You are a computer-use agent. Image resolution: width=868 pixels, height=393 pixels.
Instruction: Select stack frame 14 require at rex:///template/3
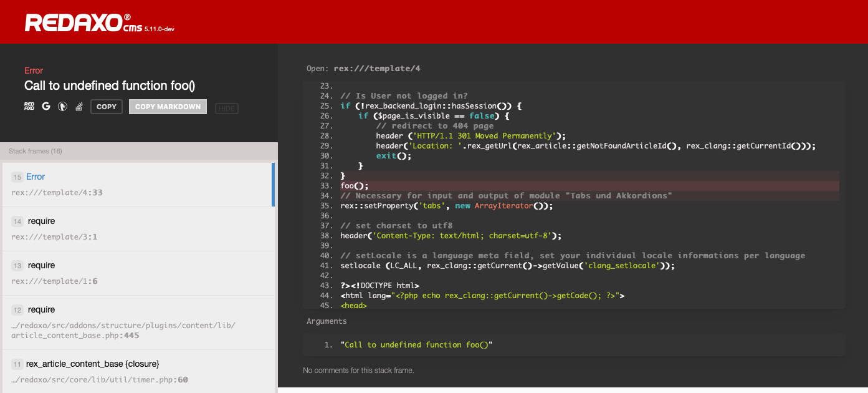pos(138,229)
